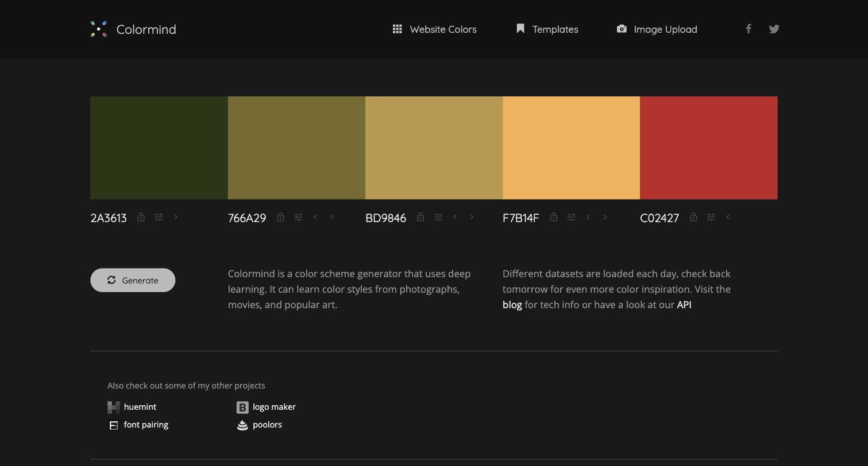Viewport: 868px width, 466px height.
Task: Move color 766A29 right with arrow
Action: click(332, 217)
